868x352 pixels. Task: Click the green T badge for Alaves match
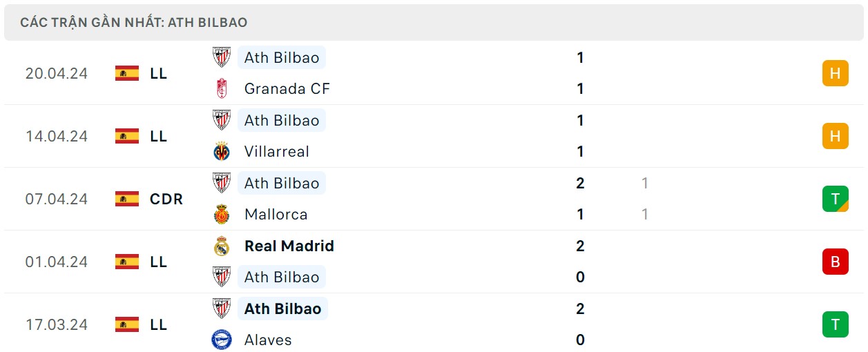(835, 324)
